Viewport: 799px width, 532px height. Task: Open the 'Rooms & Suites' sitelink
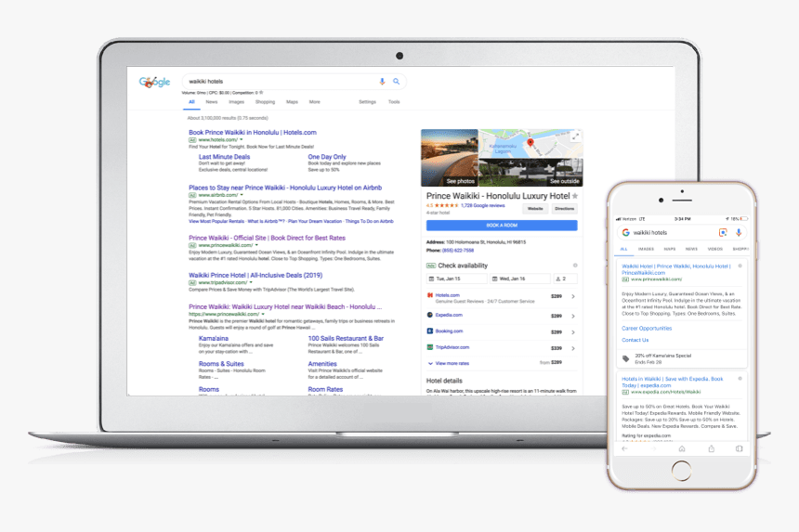click(221, 364)
